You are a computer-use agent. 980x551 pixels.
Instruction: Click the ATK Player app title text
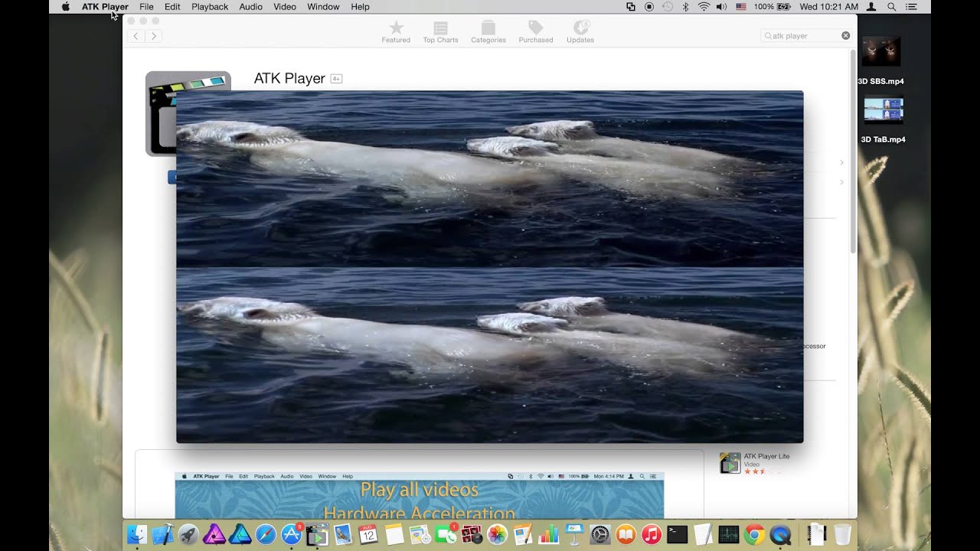(x=289, y=79)
